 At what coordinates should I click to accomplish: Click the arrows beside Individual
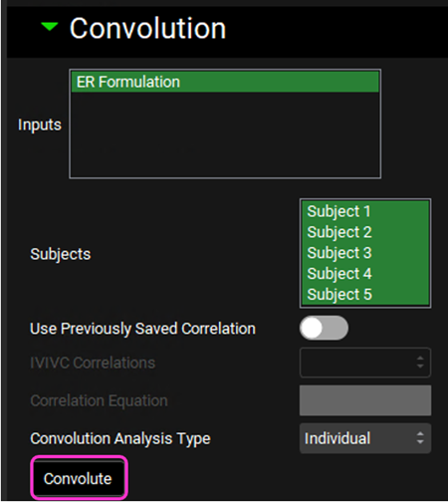coord(420,438)
